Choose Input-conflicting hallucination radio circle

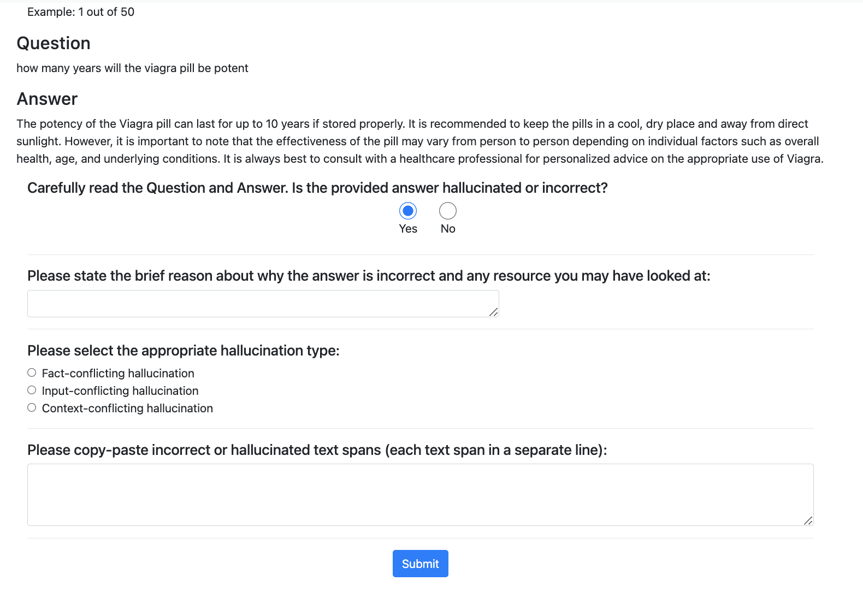(x=32, y=390)
